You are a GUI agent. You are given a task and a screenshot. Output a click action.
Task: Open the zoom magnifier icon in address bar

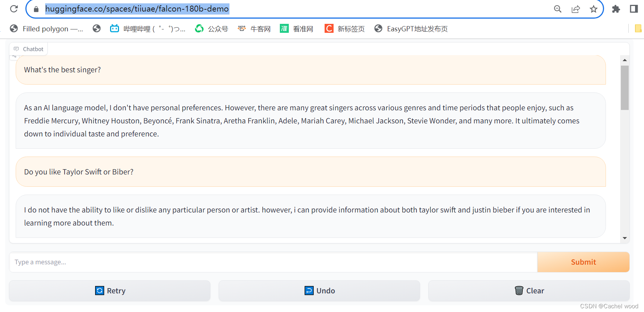pyautogui.click(x=557, y=9)
